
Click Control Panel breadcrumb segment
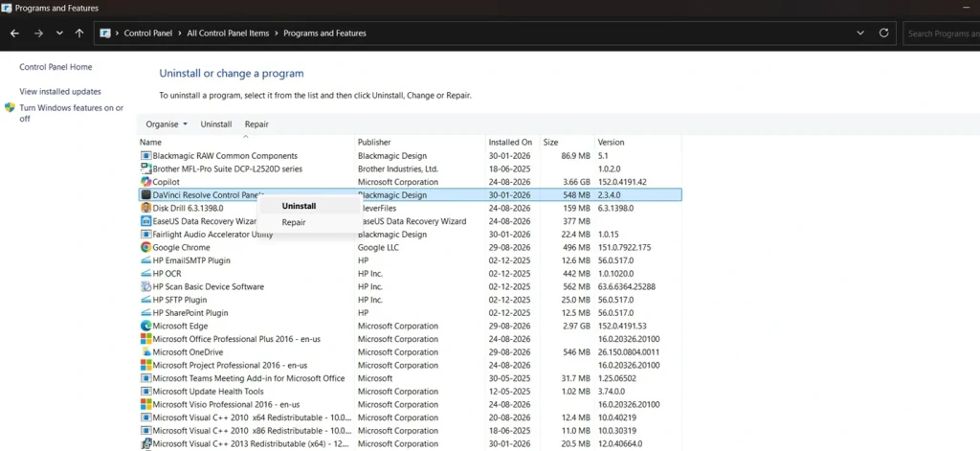coord(148,34)
